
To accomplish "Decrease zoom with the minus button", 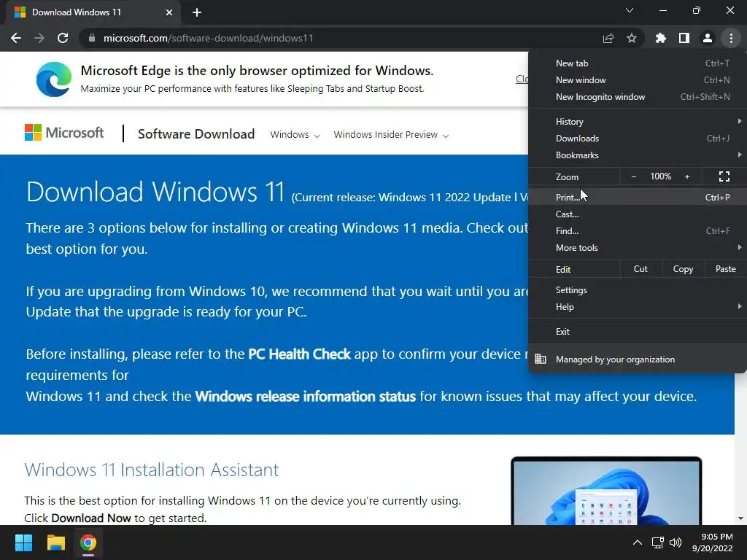I will coord(634,176).
